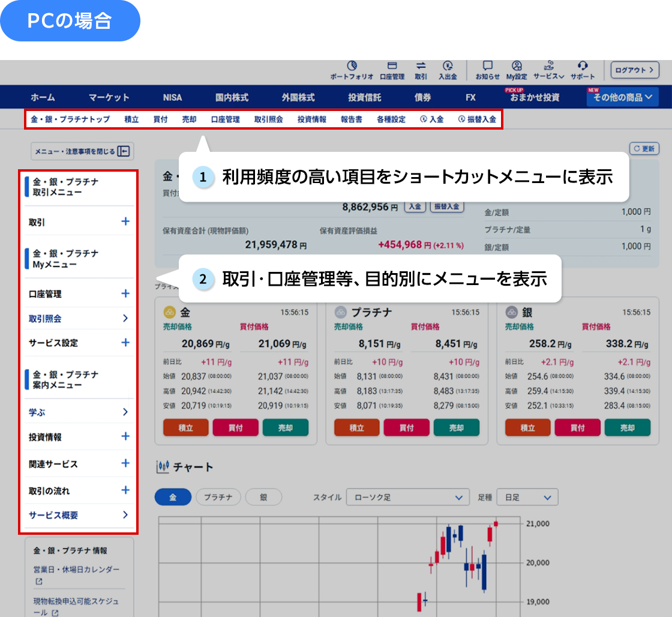Screen dimensions: 672x617
Task: Expand the 取引 sidebar section plus
Action: pyautogui.click(x=125, y=221)
